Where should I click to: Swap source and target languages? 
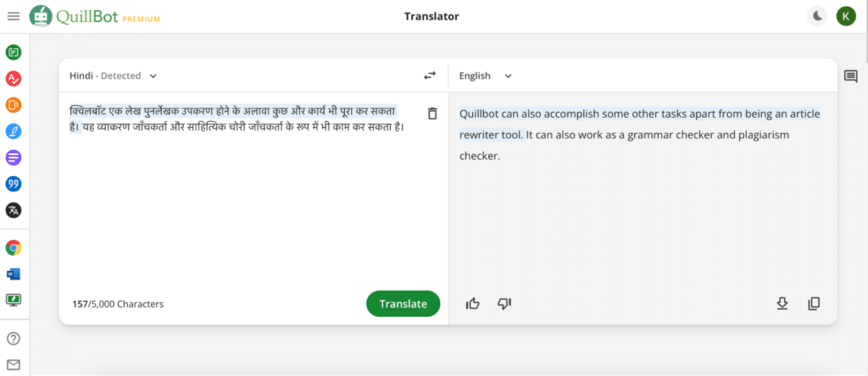coord(430,75)
